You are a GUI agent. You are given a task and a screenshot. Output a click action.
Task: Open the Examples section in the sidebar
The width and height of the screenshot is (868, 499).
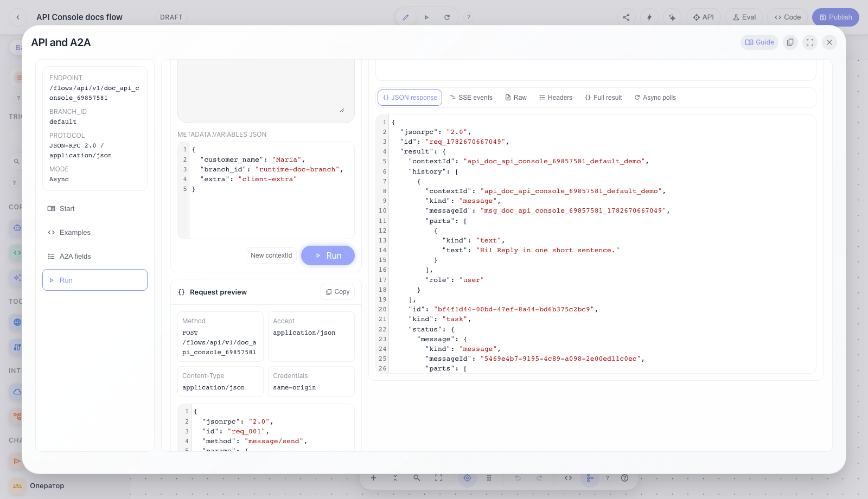(95, 233)
